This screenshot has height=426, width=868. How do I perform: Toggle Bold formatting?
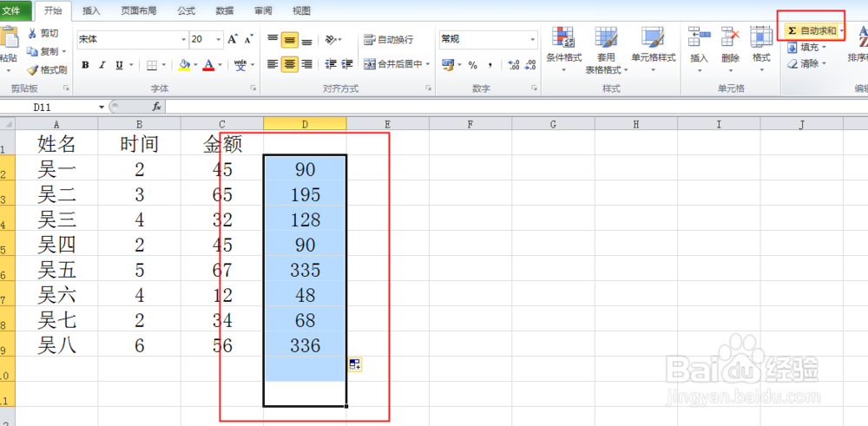point(85,65)
